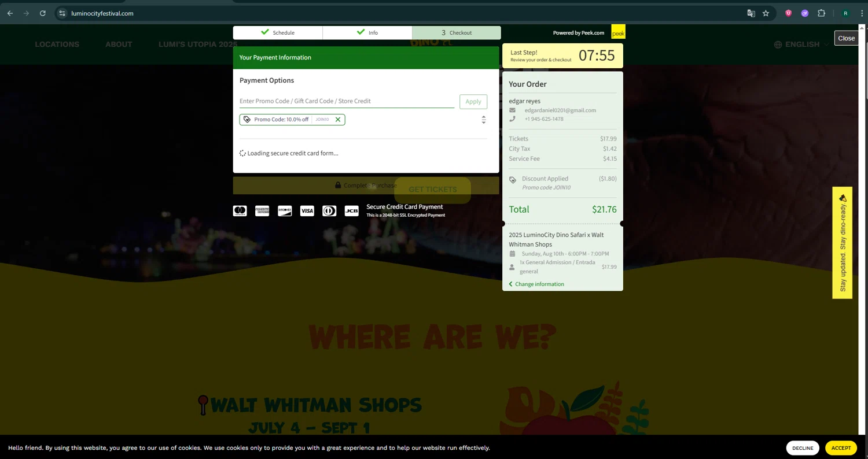Click the Powered by Peek.com link

click(578, 33)
